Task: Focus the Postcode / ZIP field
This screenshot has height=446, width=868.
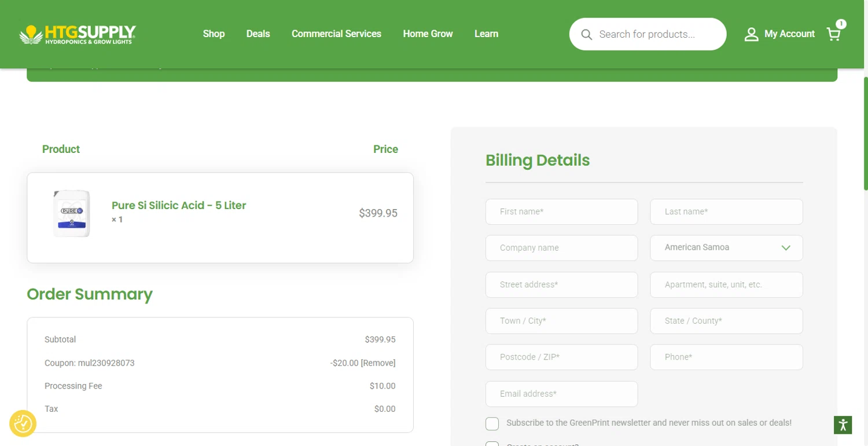Action: coord(561,357)
